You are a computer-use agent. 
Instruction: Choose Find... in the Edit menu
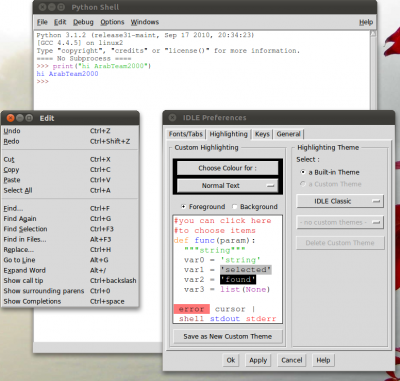[x=70, y=208]
